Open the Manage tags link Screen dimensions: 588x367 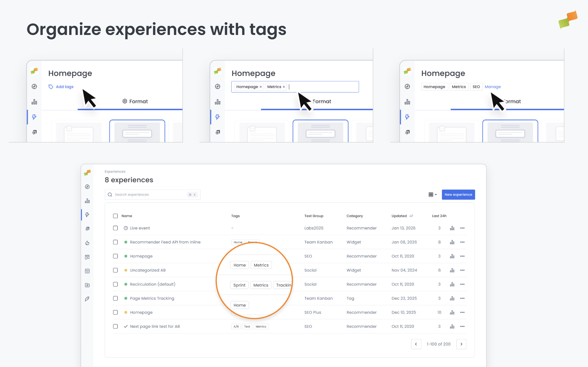(493, 87)
